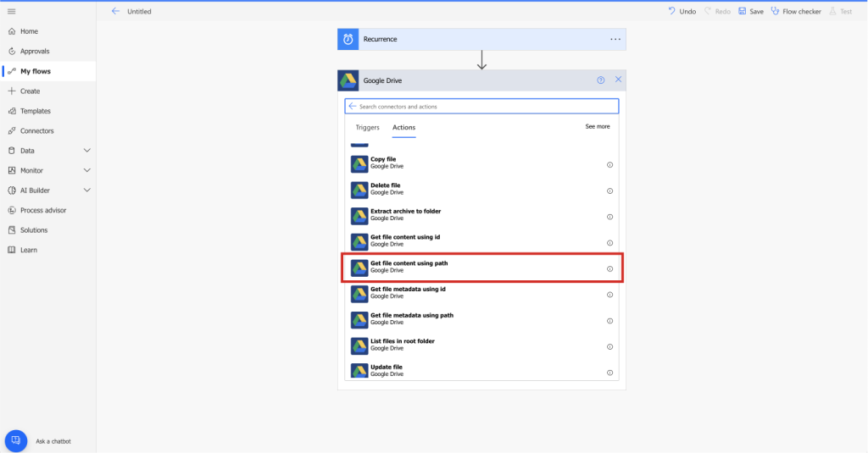Viewport: 868px width, 453px height.
Task: Show info for Update file action
Action: (609, 373)
